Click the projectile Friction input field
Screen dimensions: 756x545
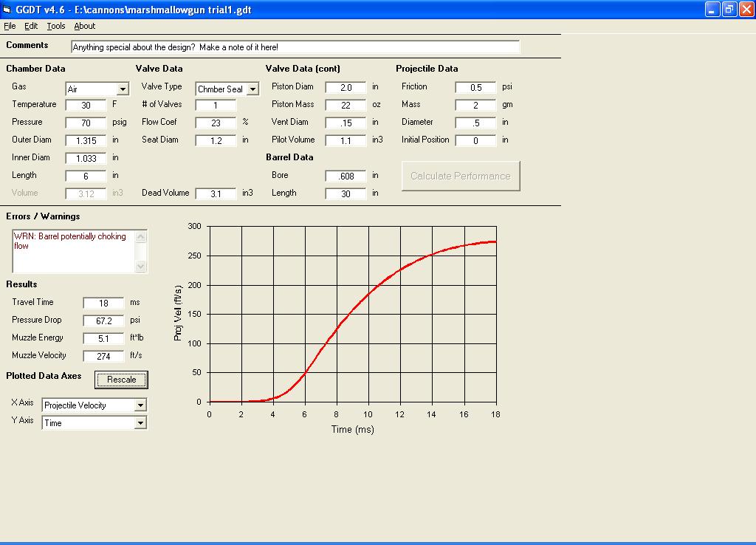[x=475, y=88]
